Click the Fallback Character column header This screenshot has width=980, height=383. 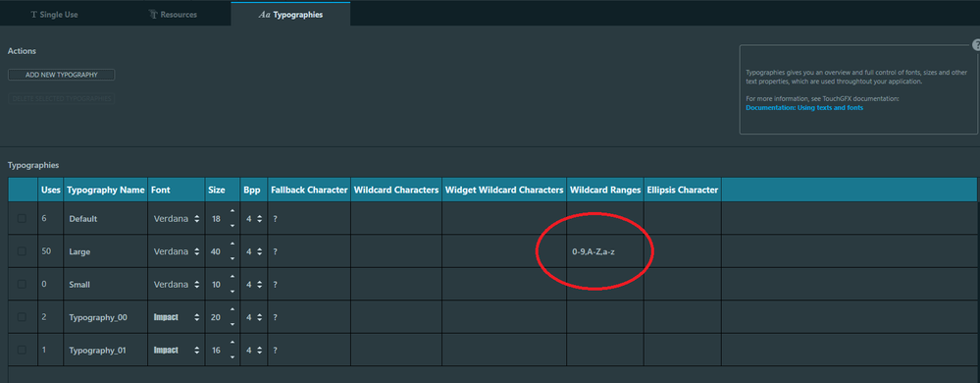[309, 190]
